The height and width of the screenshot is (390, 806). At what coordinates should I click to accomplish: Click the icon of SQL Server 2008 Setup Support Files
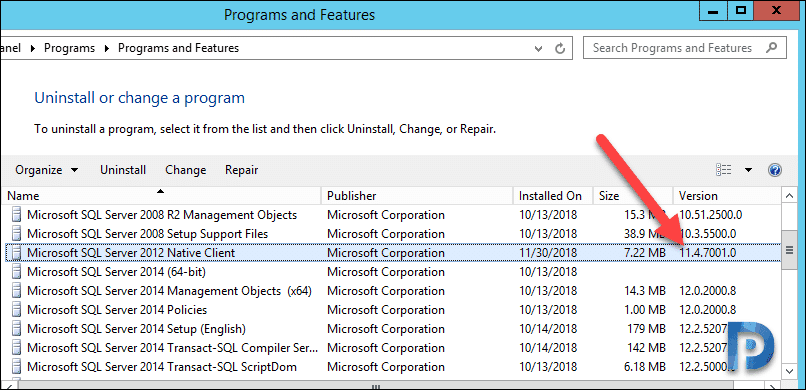[17, 234]
